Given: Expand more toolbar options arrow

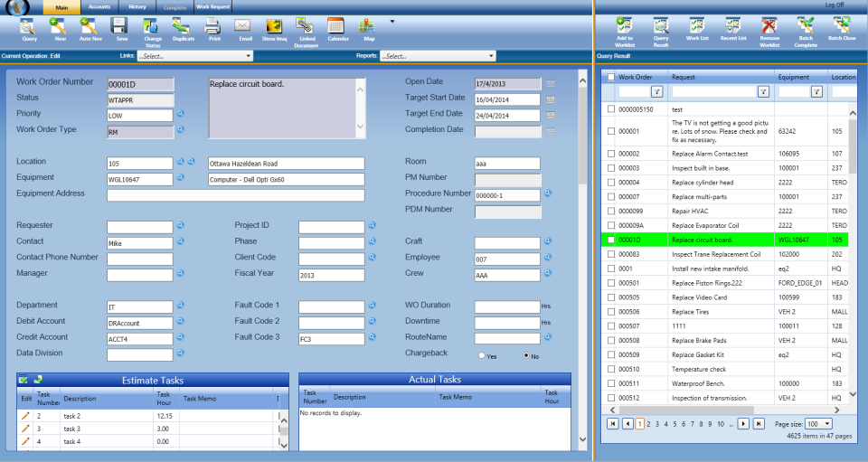Looking at the screenshot, I should point(392,22).
